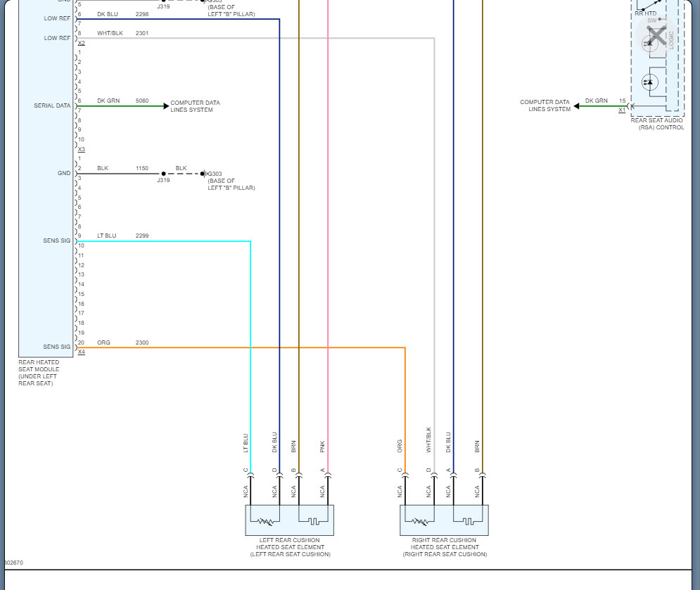Click the 'G303 (BASE OF LEFT B PILLAR)' label at pin 2
700x590 pixels.
pos(231,181)
